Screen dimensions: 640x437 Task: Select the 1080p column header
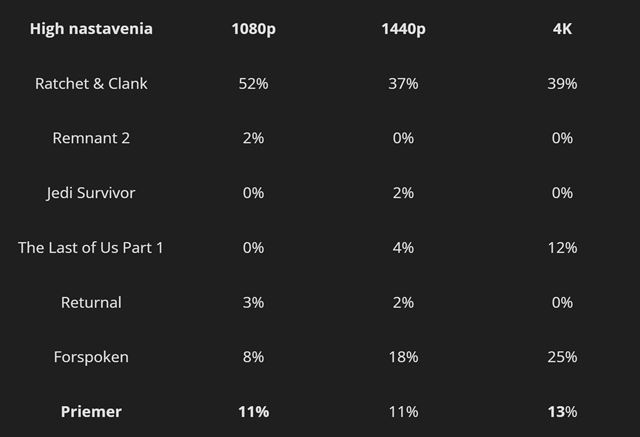pyautogui.click(x=253, y=29)
